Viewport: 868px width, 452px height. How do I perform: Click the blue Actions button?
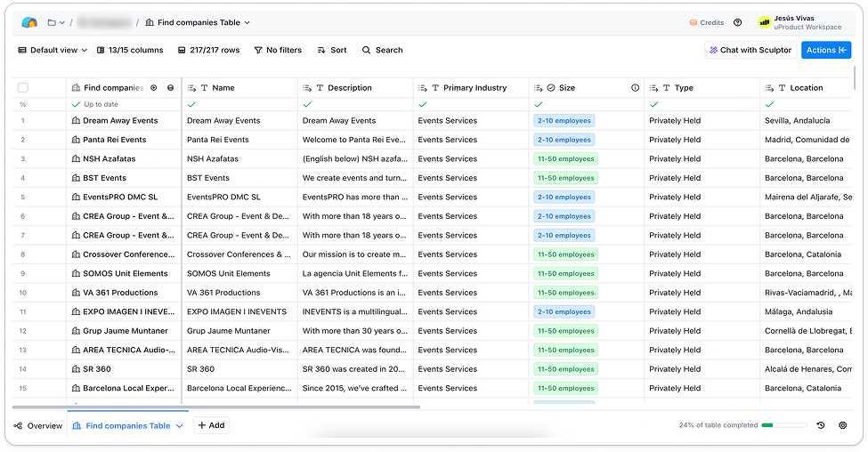click(826, 50)
